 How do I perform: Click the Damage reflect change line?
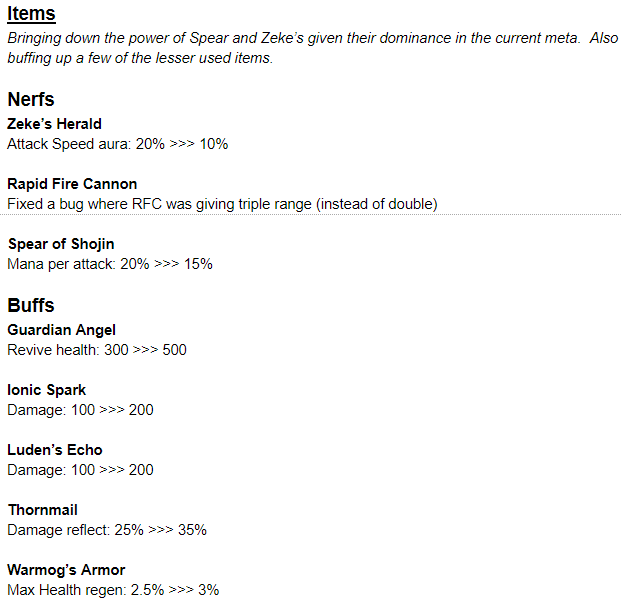coord(107,530)
